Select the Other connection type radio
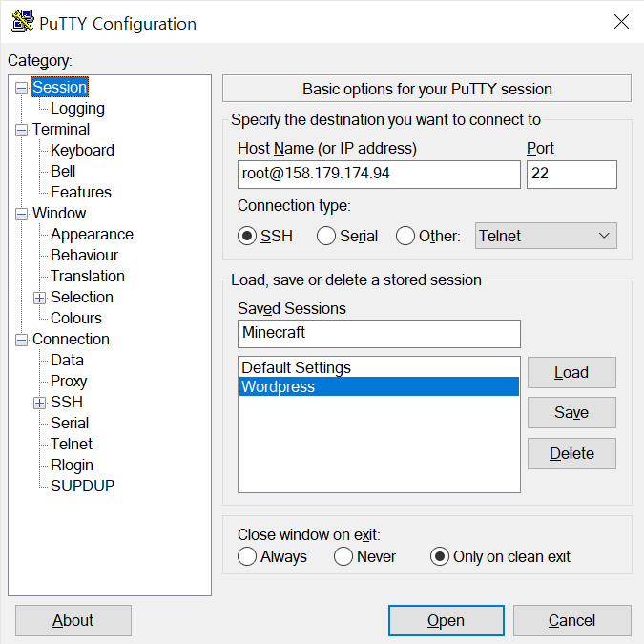The height and width of the screenshot is (644, 644). 405,236
